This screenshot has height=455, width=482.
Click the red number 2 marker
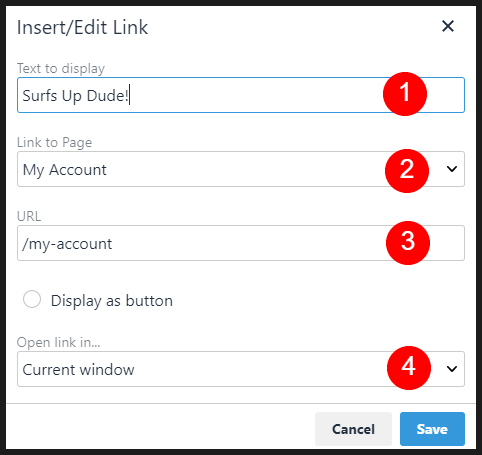pyautogui.click(x=407, y=171)
